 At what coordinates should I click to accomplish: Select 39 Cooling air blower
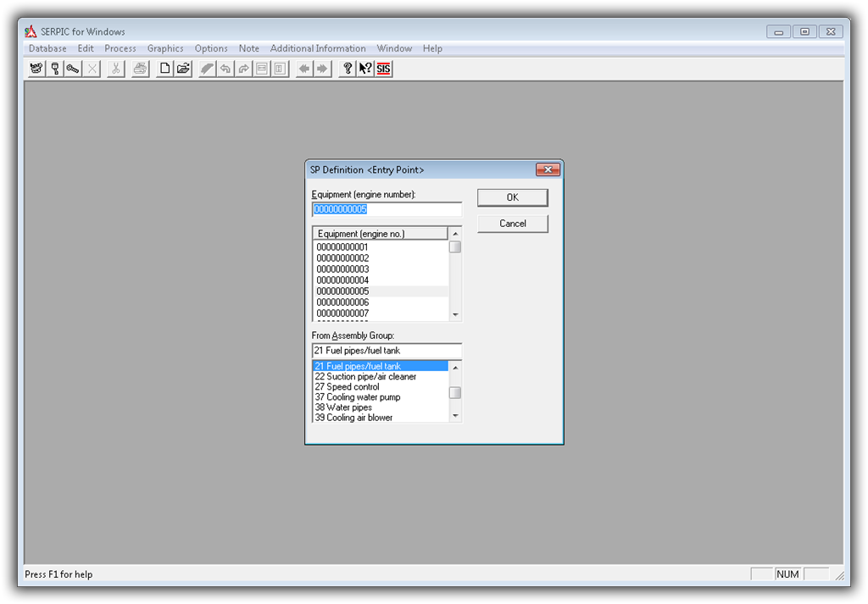[x=381, y=418]
